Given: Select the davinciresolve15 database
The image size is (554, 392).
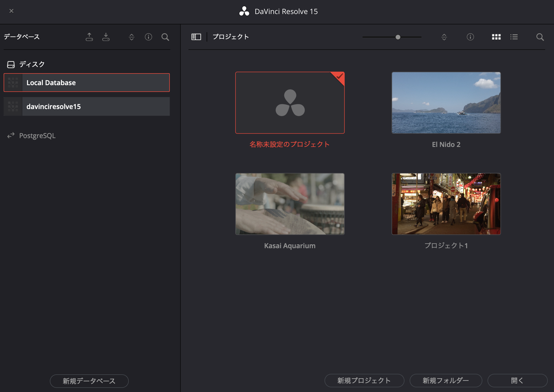Looking at the screenshot, I should [87, 106].
